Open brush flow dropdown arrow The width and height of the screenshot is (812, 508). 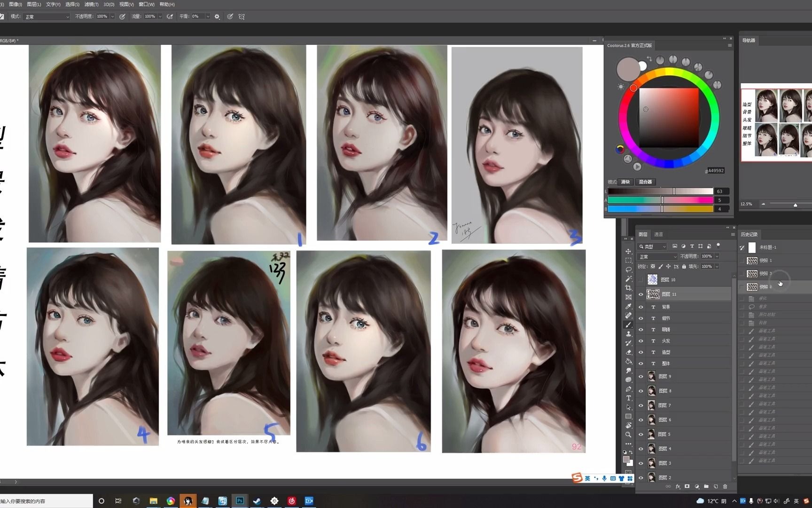tap(160, 16)
